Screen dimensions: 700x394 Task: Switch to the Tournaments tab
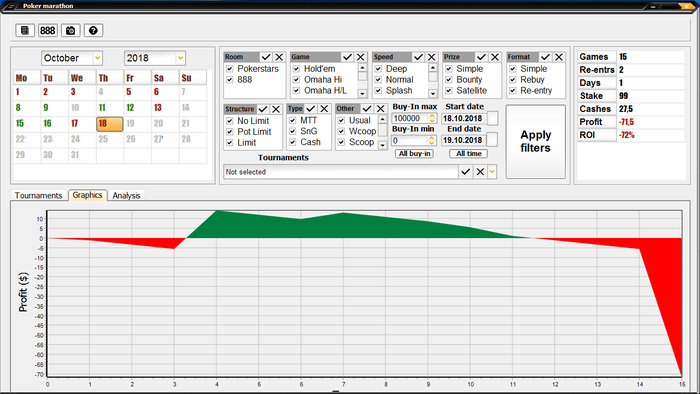[38, 195]
